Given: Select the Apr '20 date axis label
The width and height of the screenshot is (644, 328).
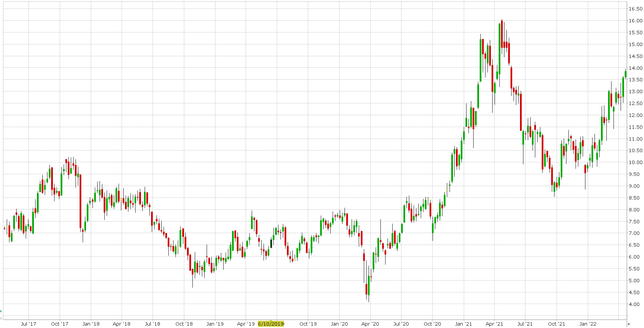Looking at the screenshot, I should pos(370,324).
